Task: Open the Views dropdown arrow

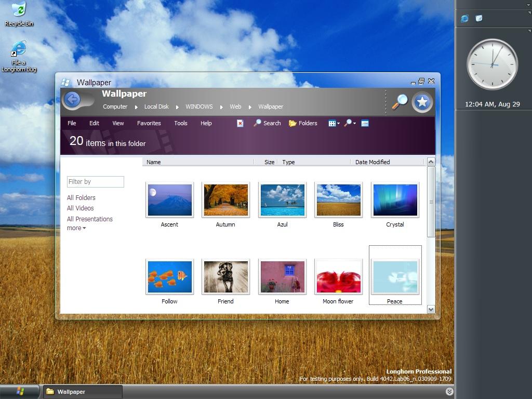Action: (338, 123)
